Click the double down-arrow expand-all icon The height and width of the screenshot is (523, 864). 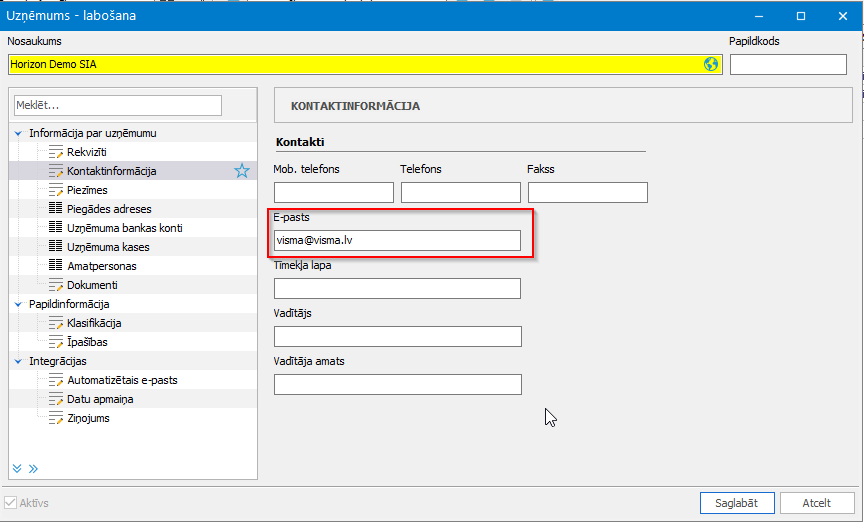point(17,468)
